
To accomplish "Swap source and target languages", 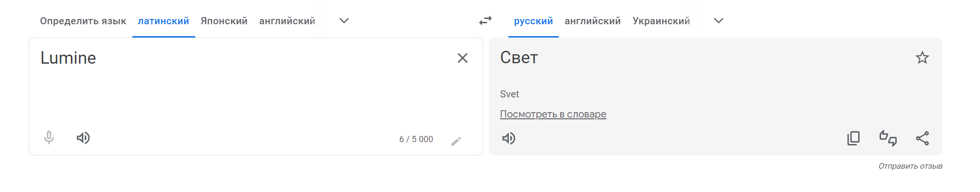I will point(485,21).
